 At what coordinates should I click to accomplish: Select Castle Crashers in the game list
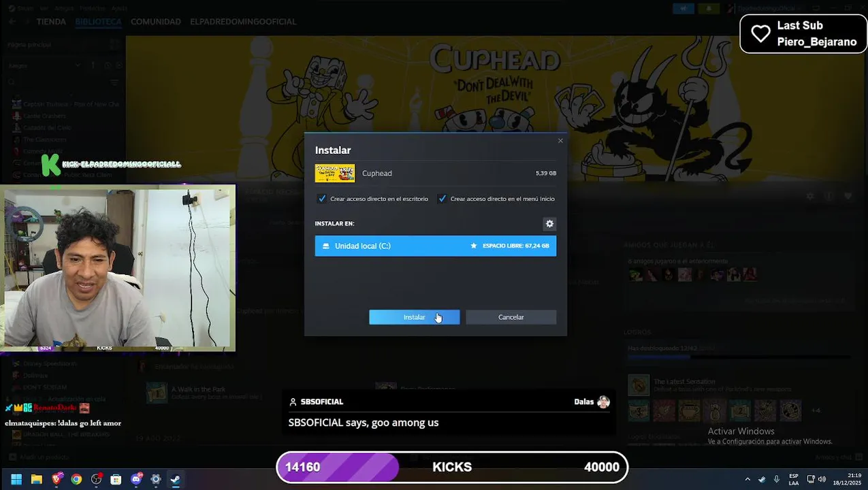[x=44, y=116]
